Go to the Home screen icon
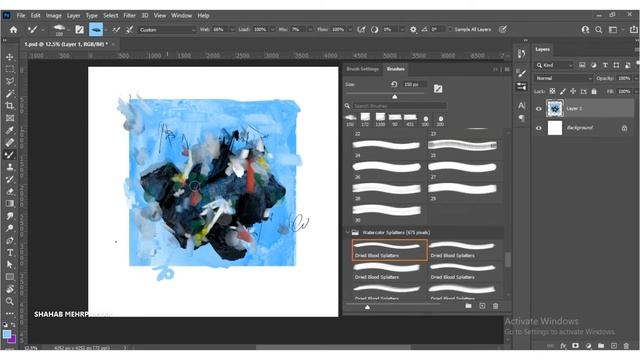640x360 pixels. [x=13, y=29]
